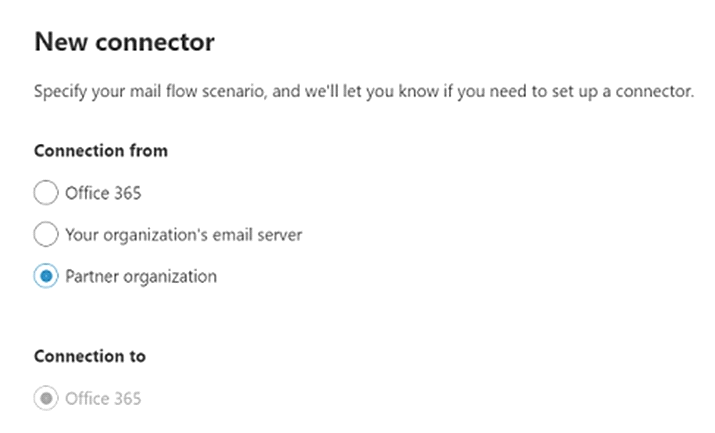Select the Partner organization radio button
The height and width of the screenshot is (433, 715).
pos(46,276)
